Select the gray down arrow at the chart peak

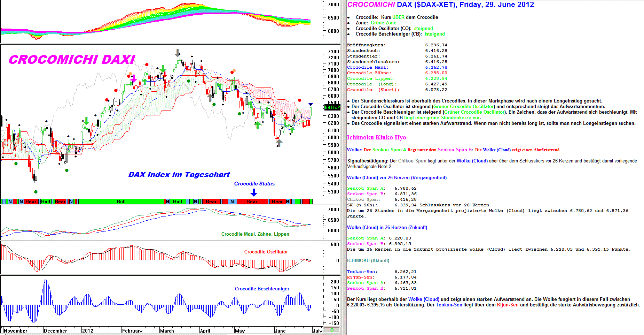tap(178, 53)
